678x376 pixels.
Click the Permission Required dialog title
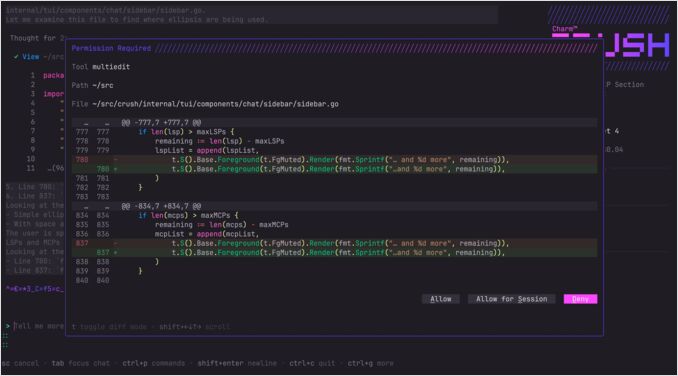[111, 48]
